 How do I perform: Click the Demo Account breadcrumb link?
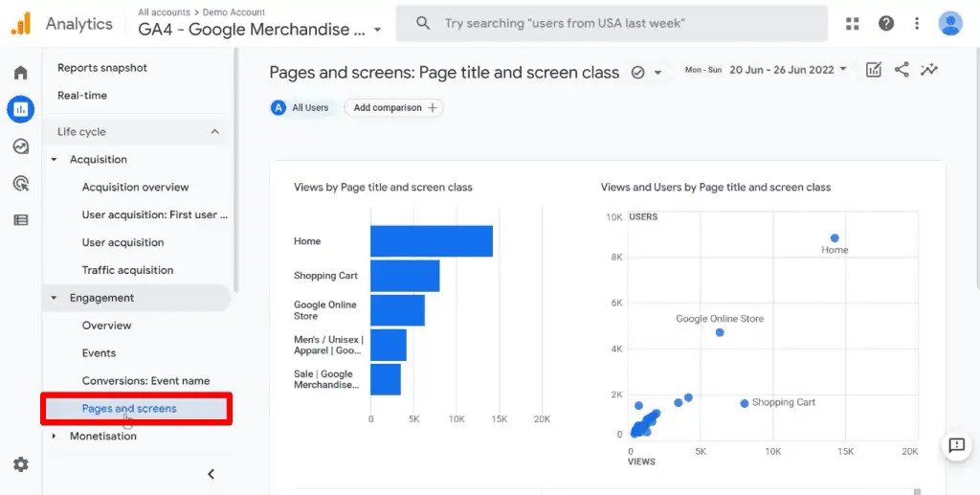[234, 11]
